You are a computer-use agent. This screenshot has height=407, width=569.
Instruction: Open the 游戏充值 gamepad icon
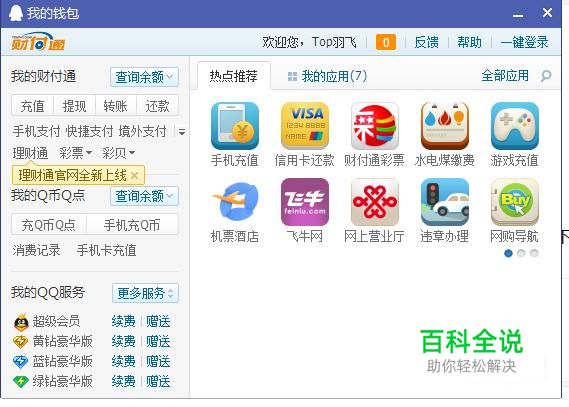(x=515, y=126)
